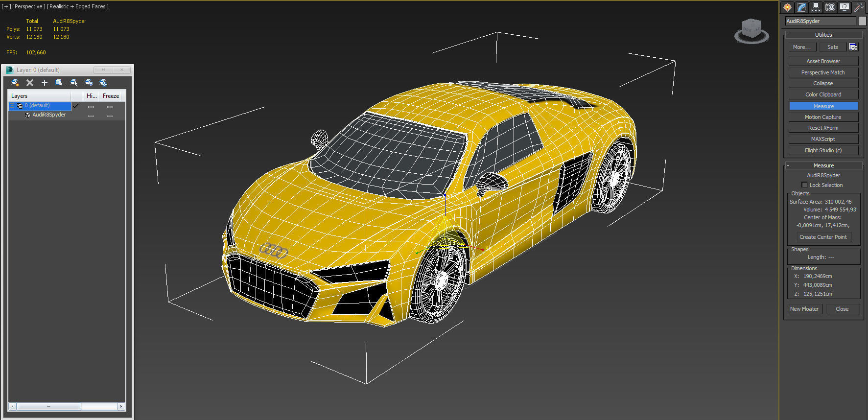Click Layer dialog scrollbar left arrow
This screenshot has height=420, width=868.
pos(12,406)
